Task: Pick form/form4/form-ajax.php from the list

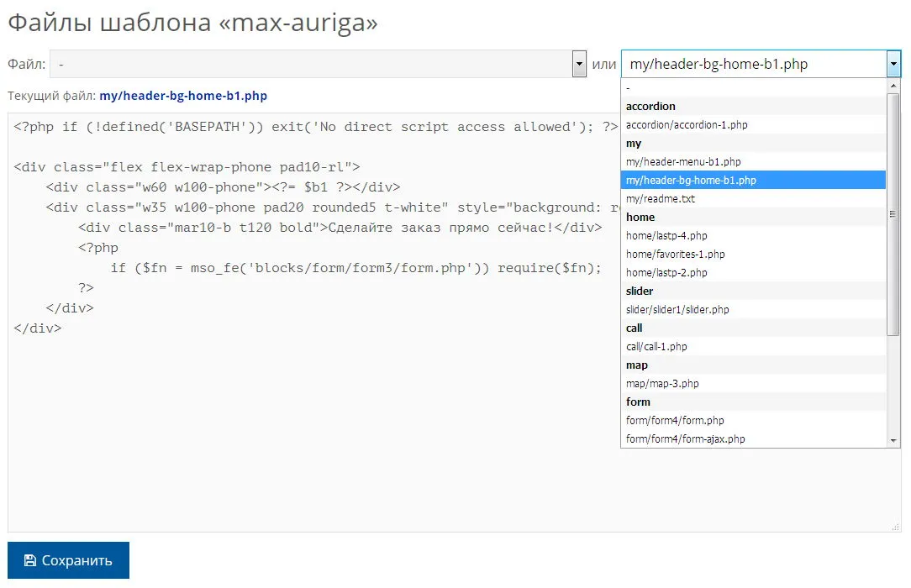Action: (685, 438)
